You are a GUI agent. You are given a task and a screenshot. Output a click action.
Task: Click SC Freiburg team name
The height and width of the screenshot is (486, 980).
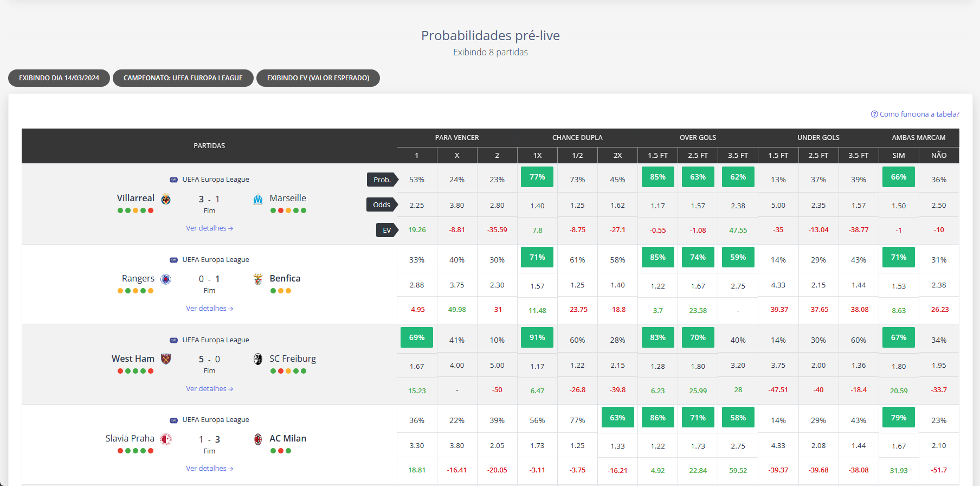(293, 359)
